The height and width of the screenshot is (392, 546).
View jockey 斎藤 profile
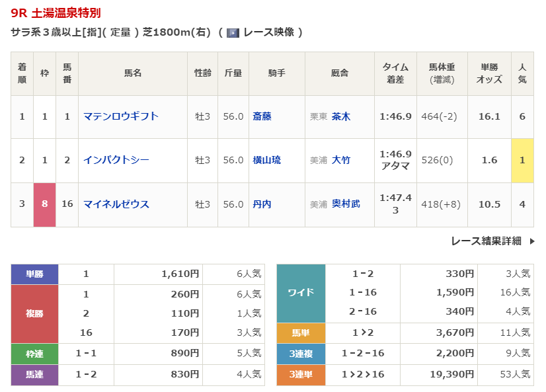pyautogui.click(x=262, y=116)
